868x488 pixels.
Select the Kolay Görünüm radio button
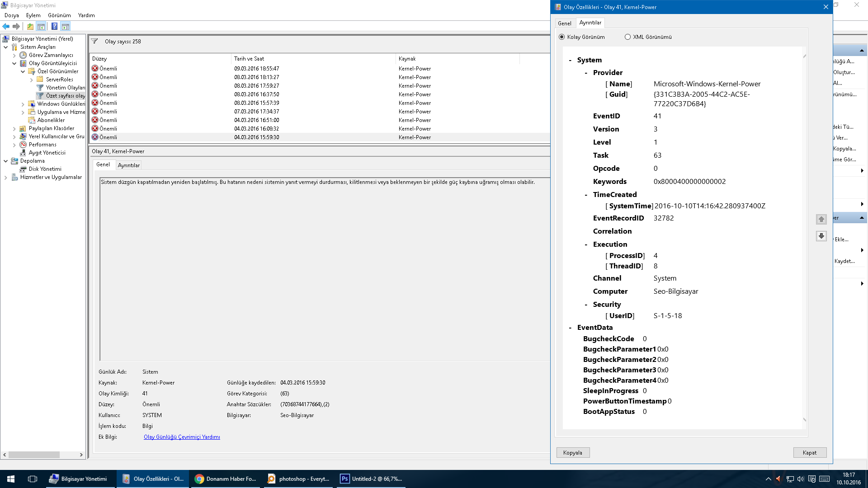tap(562, 37)
